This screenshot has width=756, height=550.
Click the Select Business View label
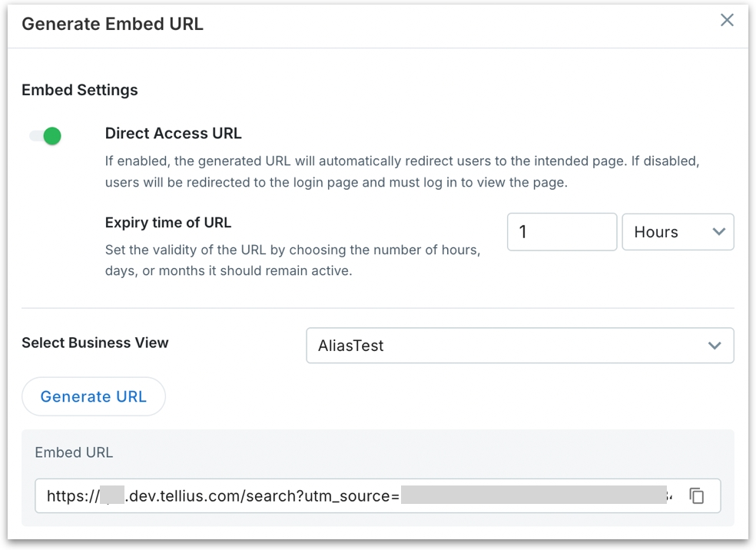pyautogui.click(x=95, y=343)
